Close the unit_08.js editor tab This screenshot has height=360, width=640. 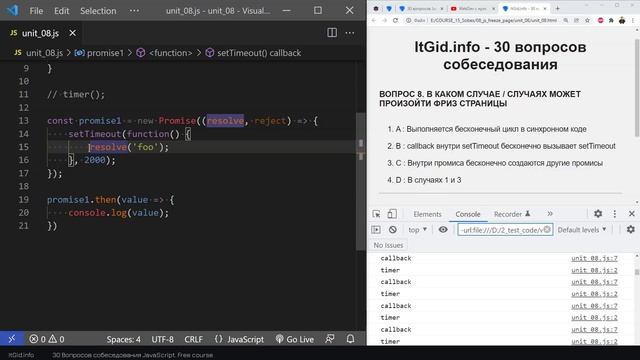pos(72,33)
